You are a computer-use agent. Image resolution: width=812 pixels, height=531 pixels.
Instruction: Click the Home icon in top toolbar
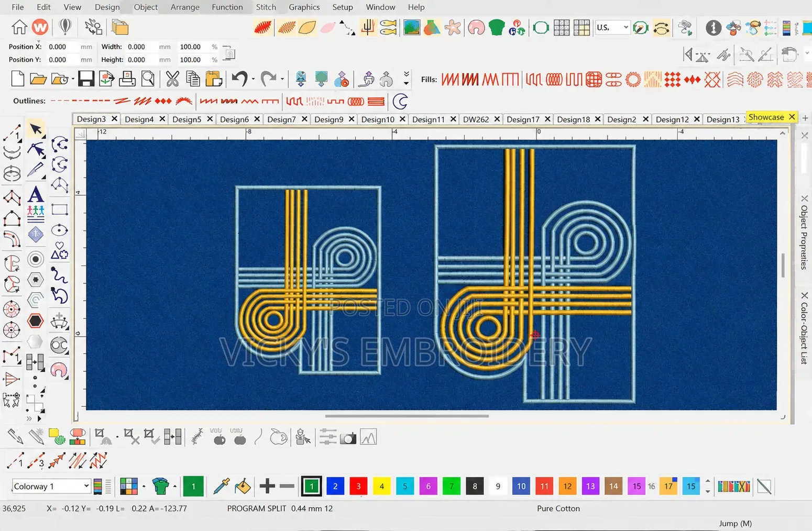[19, 27]
